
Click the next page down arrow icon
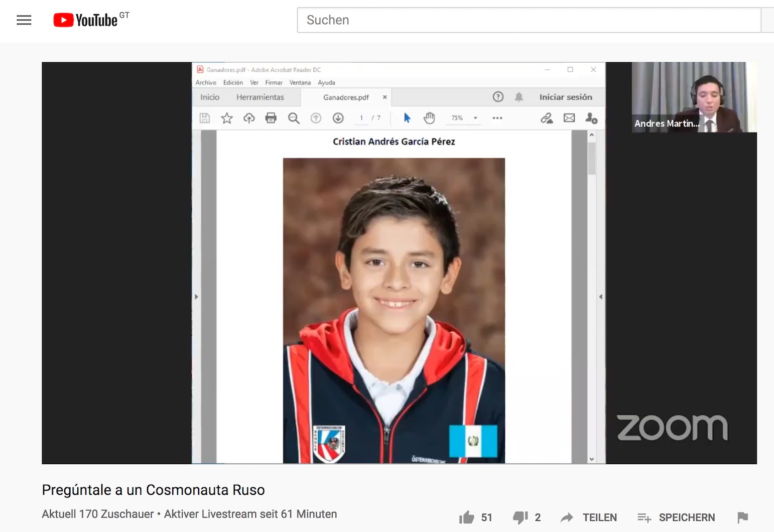click(338, 118)
